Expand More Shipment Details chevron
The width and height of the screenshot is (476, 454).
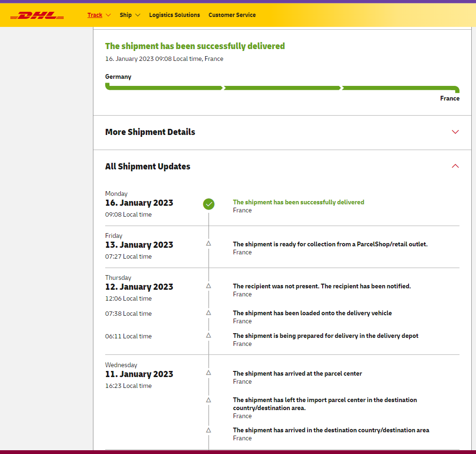point(455,132)
